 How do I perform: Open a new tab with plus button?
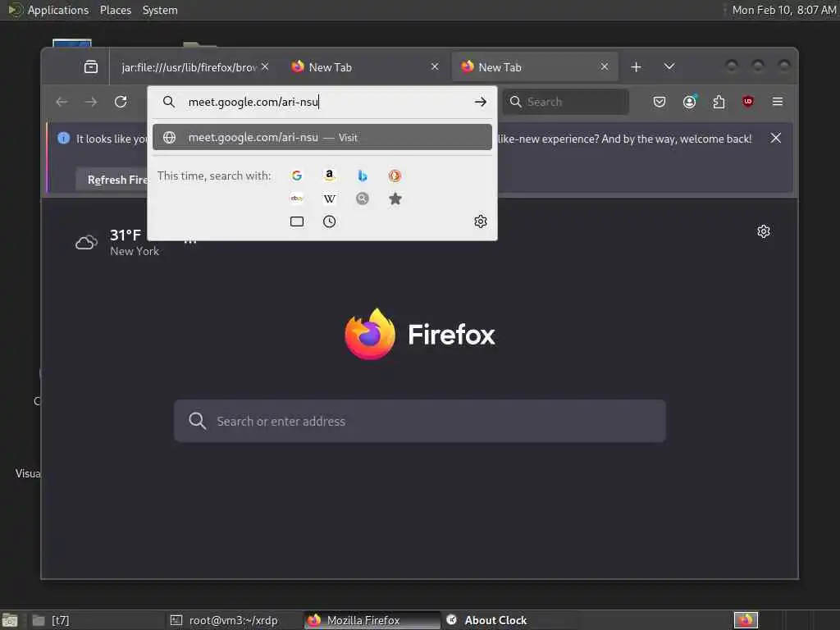636,67
